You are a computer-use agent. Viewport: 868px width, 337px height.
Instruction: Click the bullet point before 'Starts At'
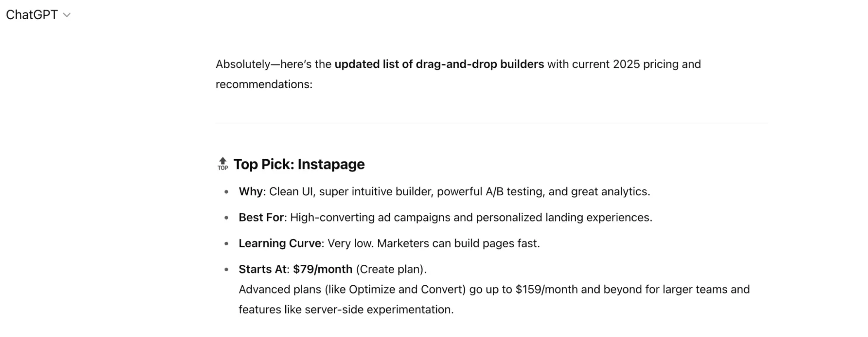tap(226, 270)
